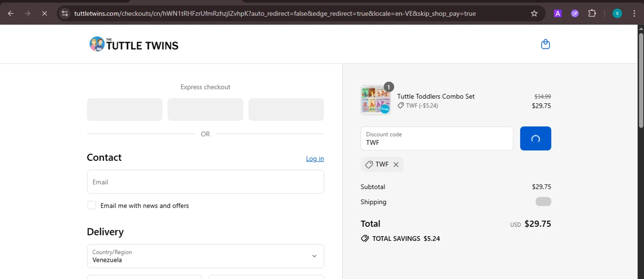
Task: Open the Country/Region dropdown
Action: pyautogui.click(x=205, y=256)
